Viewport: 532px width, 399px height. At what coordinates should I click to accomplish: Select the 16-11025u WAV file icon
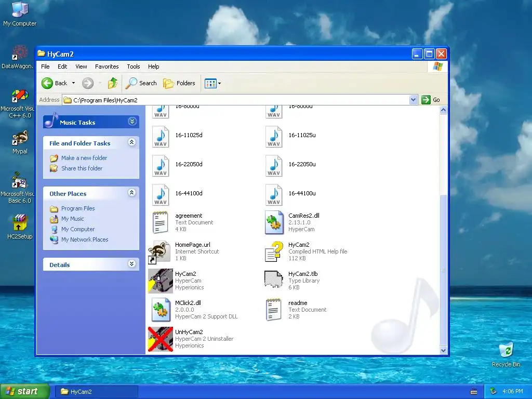(x=274, y=137)
